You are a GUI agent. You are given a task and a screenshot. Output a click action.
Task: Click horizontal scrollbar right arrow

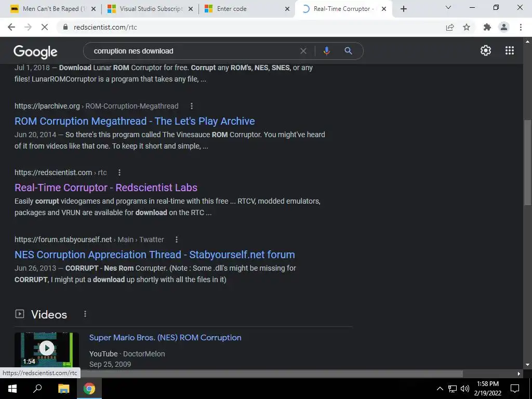[x=519, y=374]
